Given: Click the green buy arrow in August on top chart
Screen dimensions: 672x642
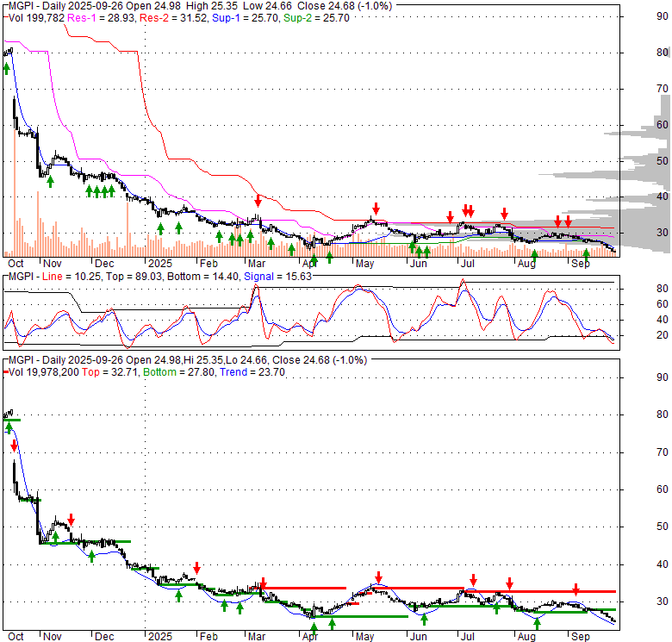Looking at the screenshot, I should (x=534, y=256).
